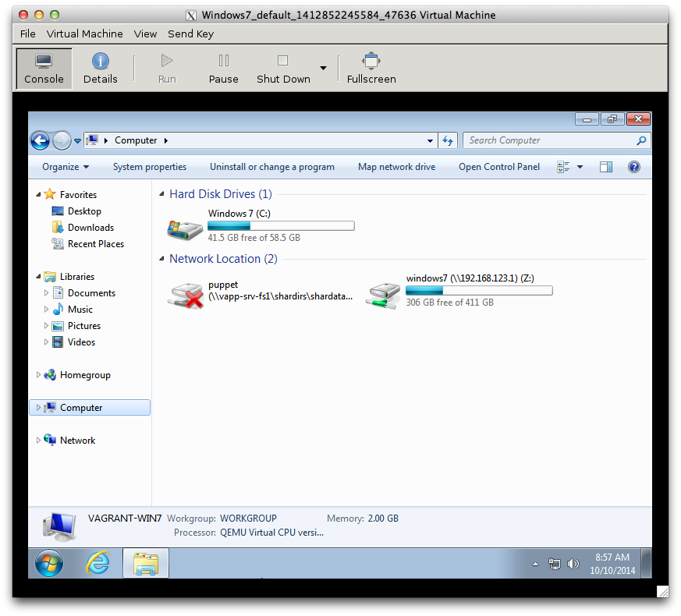This screenshot has width=681, height=616.
Task: Pause the virtual machine
Action: 223,69
